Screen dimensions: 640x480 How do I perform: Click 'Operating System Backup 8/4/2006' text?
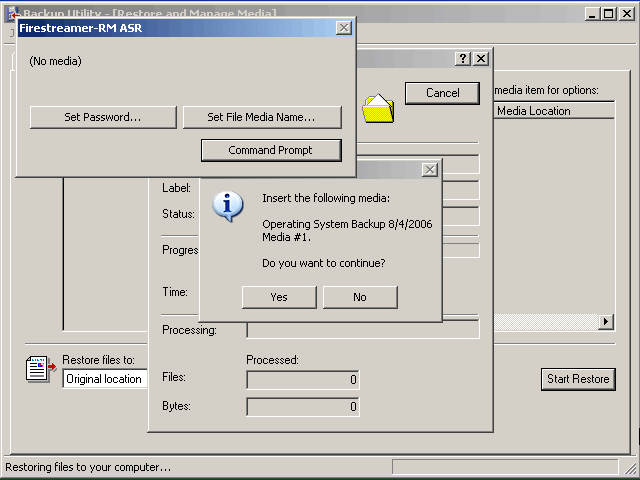point(347,224)
